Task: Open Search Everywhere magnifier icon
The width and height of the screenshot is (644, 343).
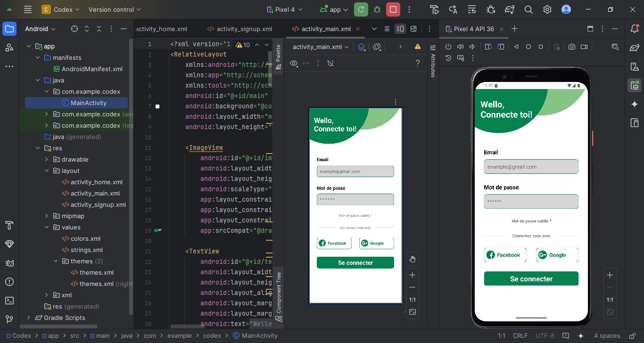Action: [x=528, y=9]
